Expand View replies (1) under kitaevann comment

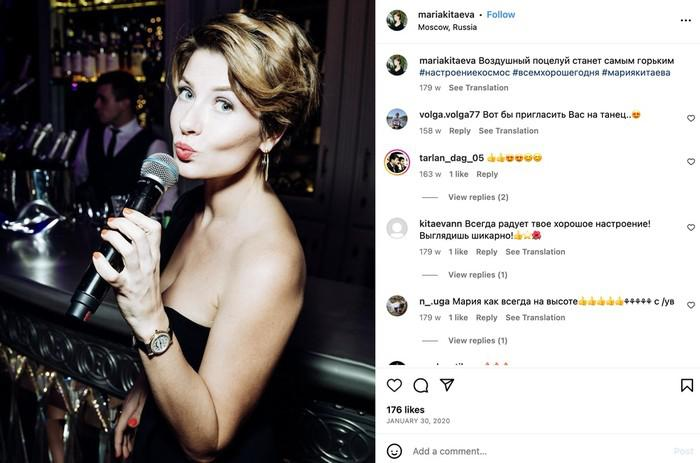pyautogui.click(x=478, y=275)
